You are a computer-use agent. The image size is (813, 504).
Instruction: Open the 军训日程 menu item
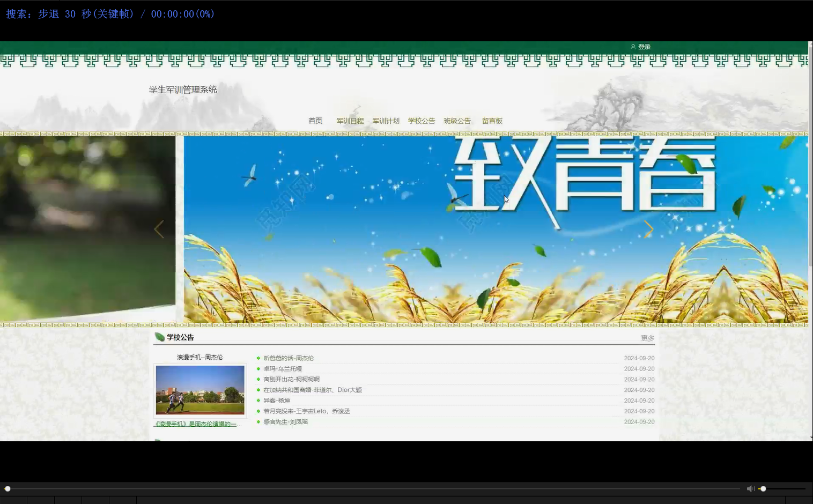click(x=350, y=121)
